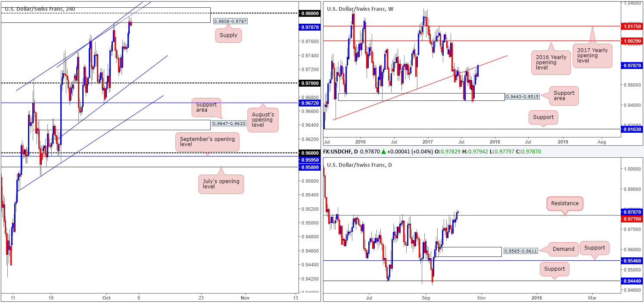Select the 0.9580 price label
644x303 pixels.
[x=310, y=167]
